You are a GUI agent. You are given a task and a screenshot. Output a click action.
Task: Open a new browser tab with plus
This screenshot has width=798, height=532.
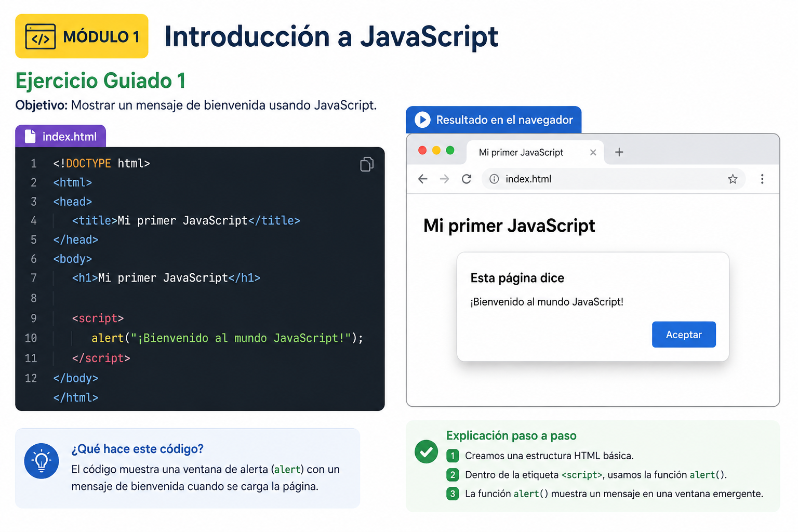pyautogui.click(x=619, y=152)
